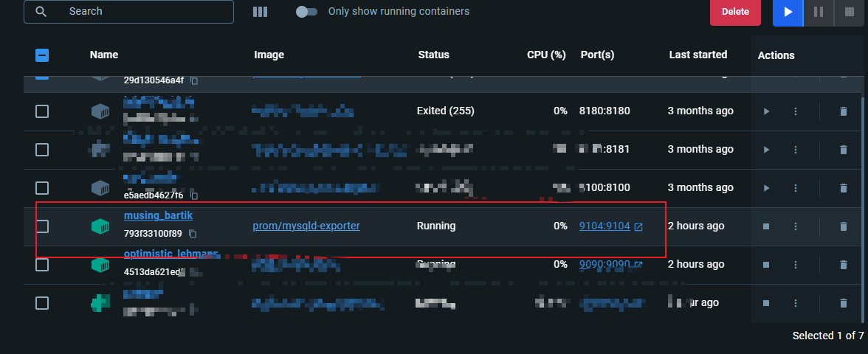Screen dimensions: 868x354
Task: Toggle the select-all checkbox in header
Action: tap(42, 55)
